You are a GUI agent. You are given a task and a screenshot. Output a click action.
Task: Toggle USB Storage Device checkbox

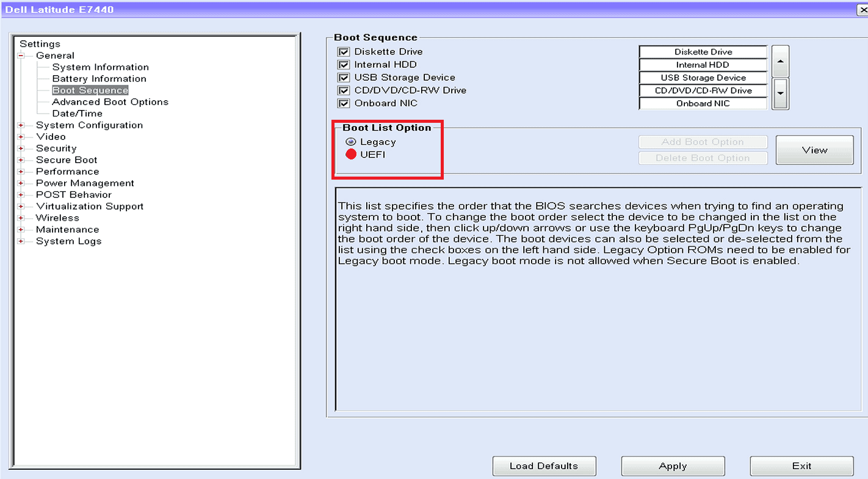343,78
